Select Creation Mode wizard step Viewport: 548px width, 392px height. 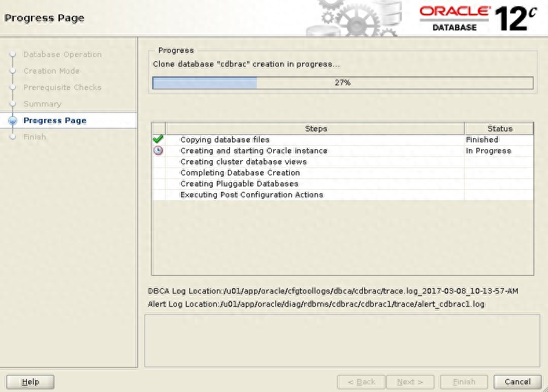coord(51,71)
